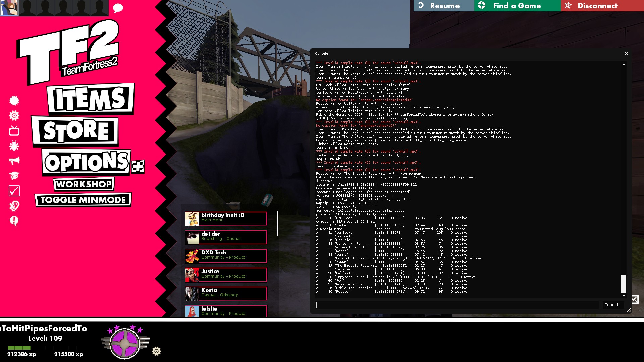Click the Disconnect button

pyautogui.click(x=597, y=6)
